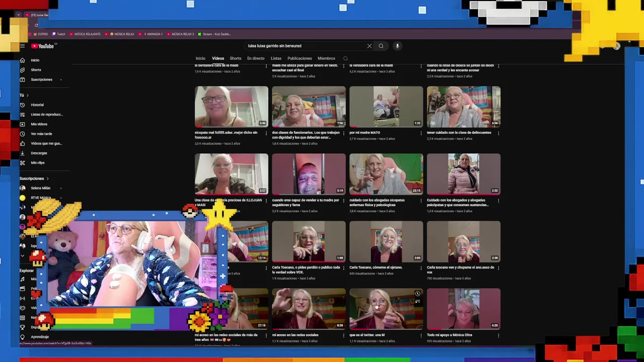Open the ANIMADA 1 bookmark
The image size is (644, 362).
pyautogui.click(x=152, y=34)
